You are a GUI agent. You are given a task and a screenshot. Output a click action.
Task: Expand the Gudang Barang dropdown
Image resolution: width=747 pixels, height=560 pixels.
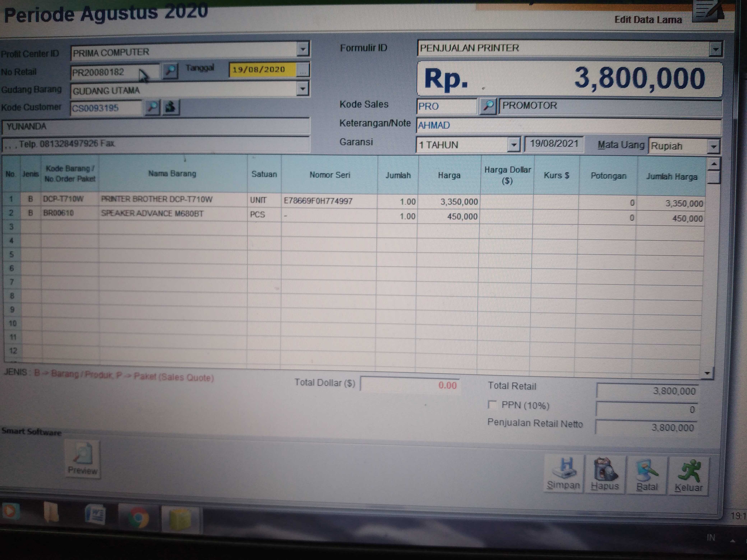coord(303,89)
